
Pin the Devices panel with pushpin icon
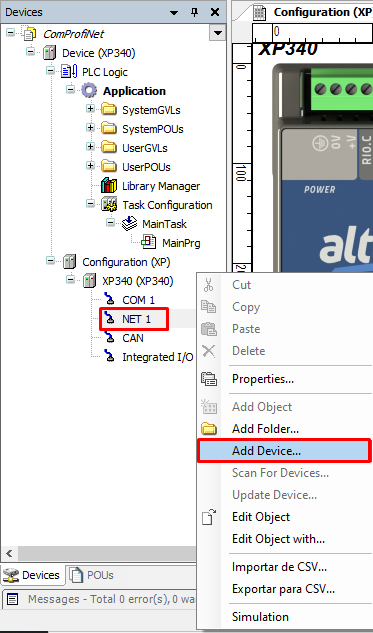click(195, 12)
